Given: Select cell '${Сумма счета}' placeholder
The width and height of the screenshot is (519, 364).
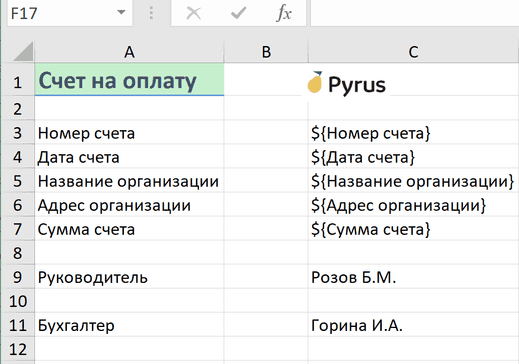Looking at the screenshot, I should click(x=413, y=228).
